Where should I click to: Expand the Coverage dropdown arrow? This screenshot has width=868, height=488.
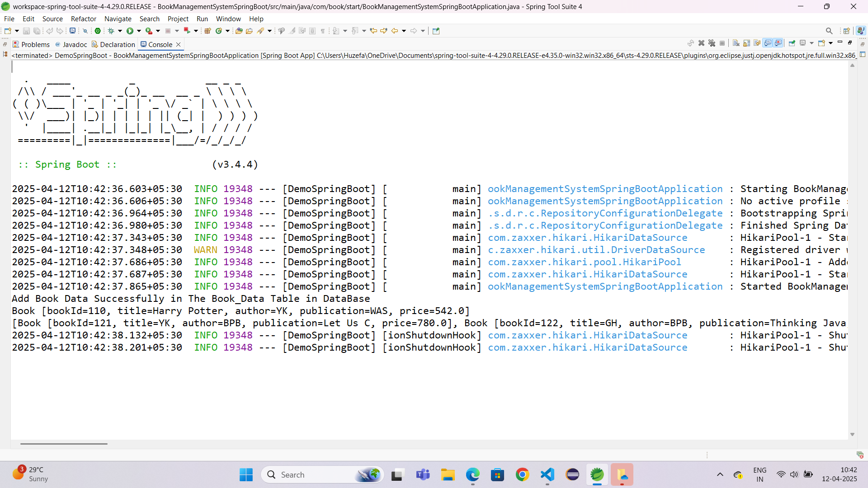(158, 31)
